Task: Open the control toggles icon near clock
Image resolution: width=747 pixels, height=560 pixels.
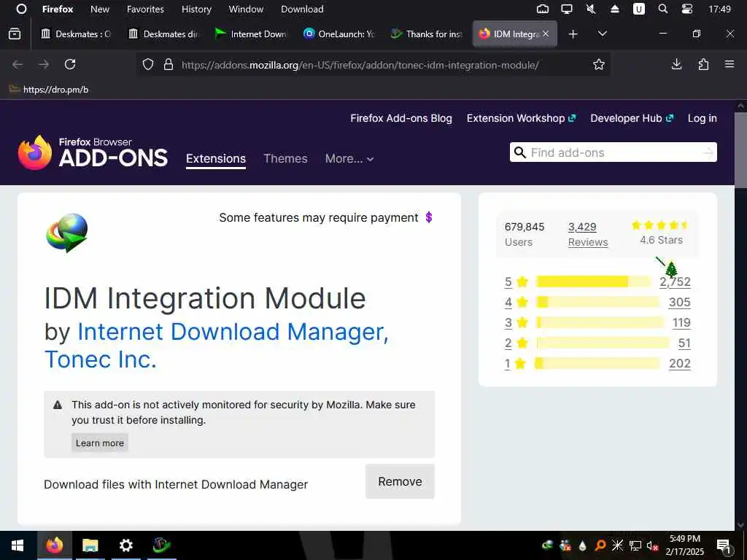Action: pos(687,9)
